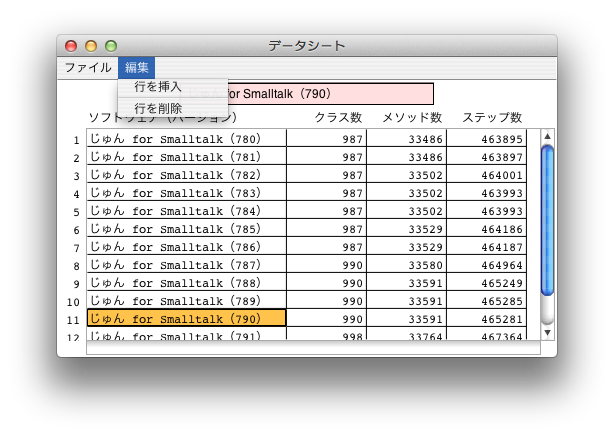Click the メソッド数 column header
614x436 pixels.
[x=412, y=117]
